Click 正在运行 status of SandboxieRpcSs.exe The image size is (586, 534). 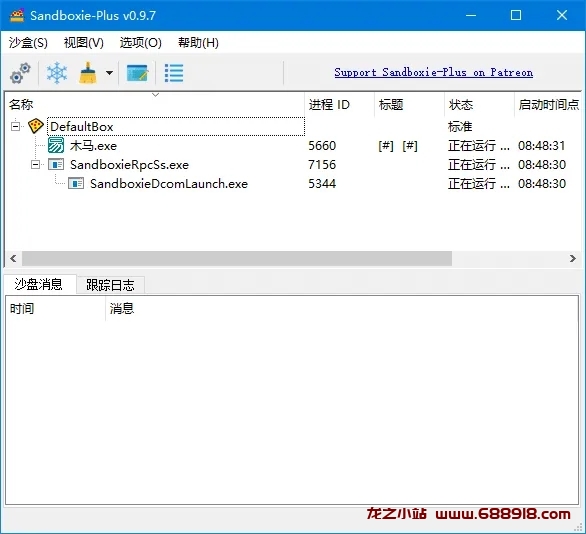(479, 164)
